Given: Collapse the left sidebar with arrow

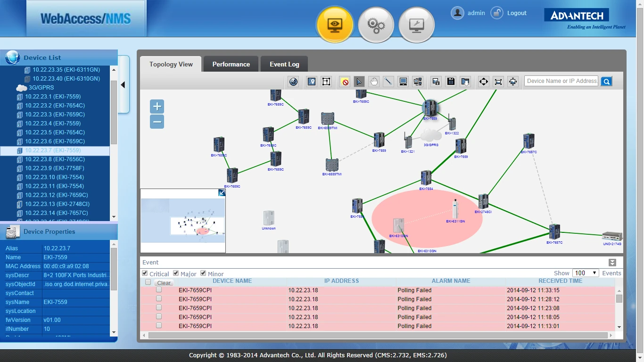Looking at the screenshot, I should tap(123, 85).
